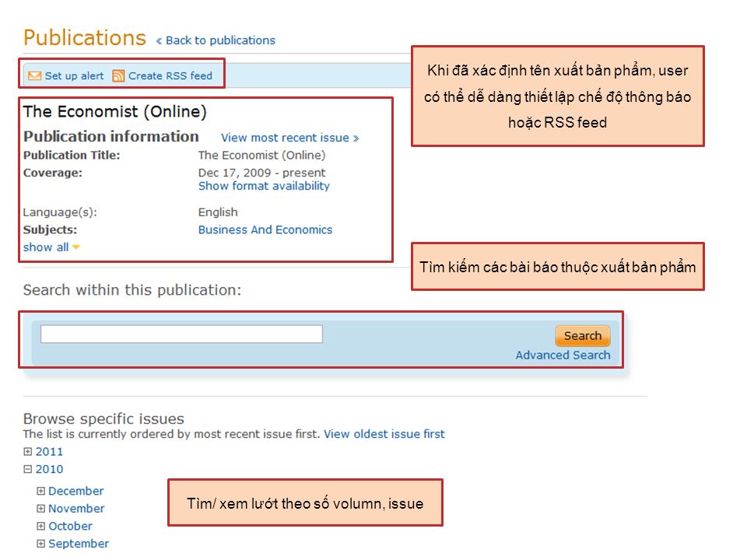Open Create RSS feed link

click(x=170, y=75)
